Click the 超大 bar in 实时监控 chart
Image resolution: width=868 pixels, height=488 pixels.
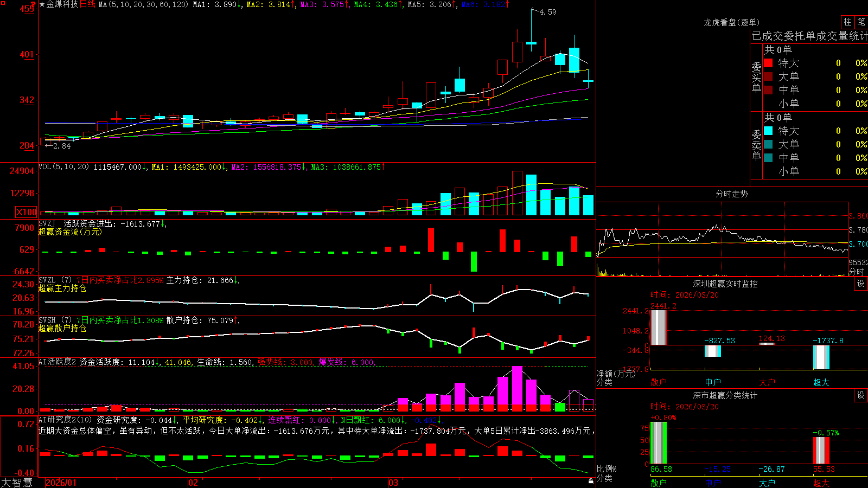(821, 357)
